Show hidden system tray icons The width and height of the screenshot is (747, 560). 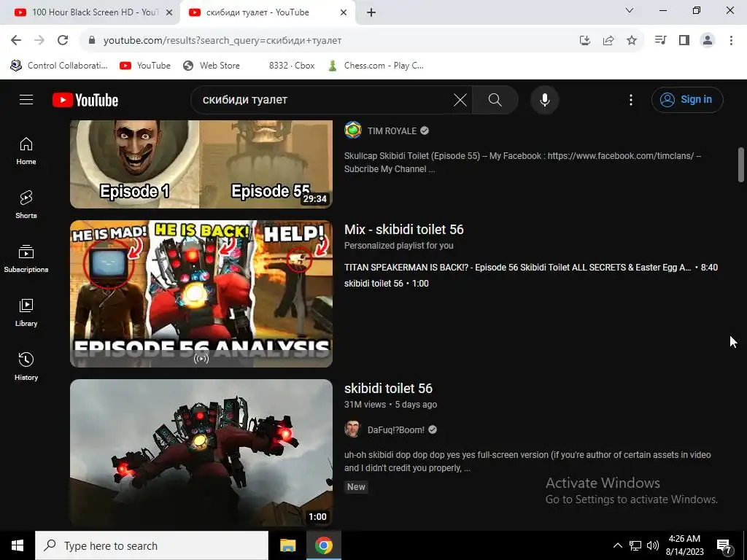pos(617,545)
